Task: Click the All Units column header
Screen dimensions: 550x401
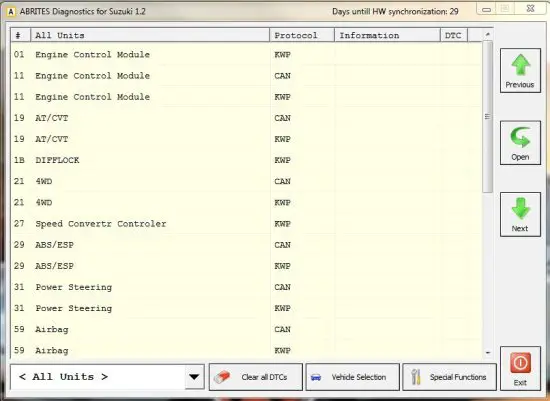Action: [x=150, y=35]
